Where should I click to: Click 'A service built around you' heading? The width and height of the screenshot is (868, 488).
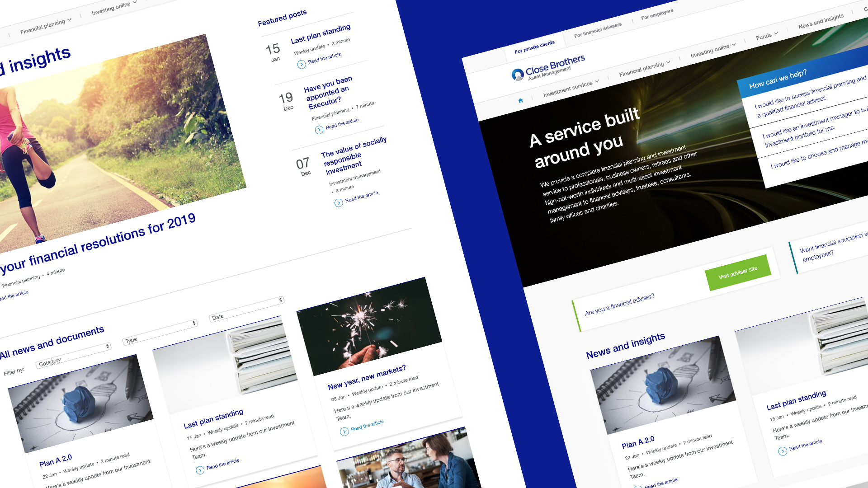pos(585,137)
